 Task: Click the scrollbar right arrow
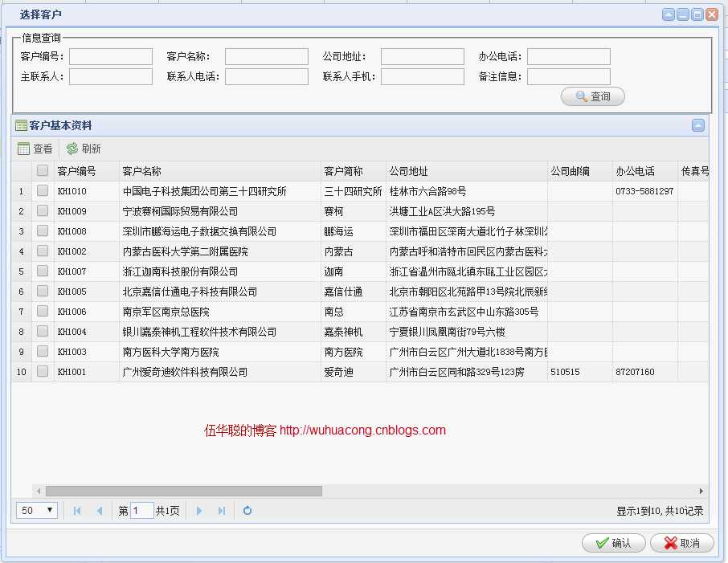[x=701, y=491]
